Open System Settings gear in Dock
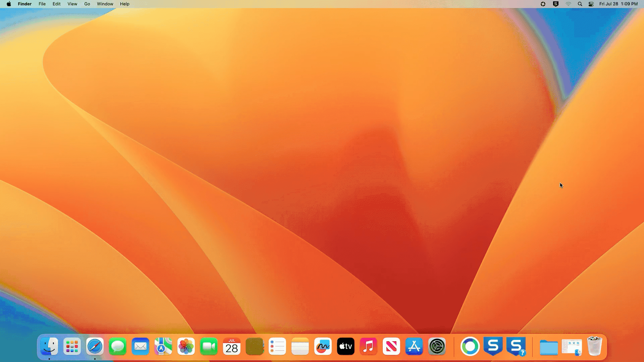644x362 pixels. tap(437, 346)
